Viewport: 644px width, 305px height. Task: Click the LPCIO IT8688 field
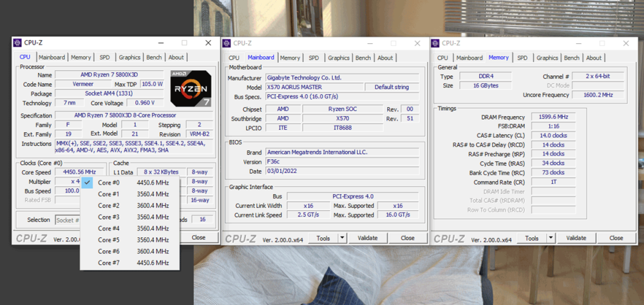[x=343, y=128]
